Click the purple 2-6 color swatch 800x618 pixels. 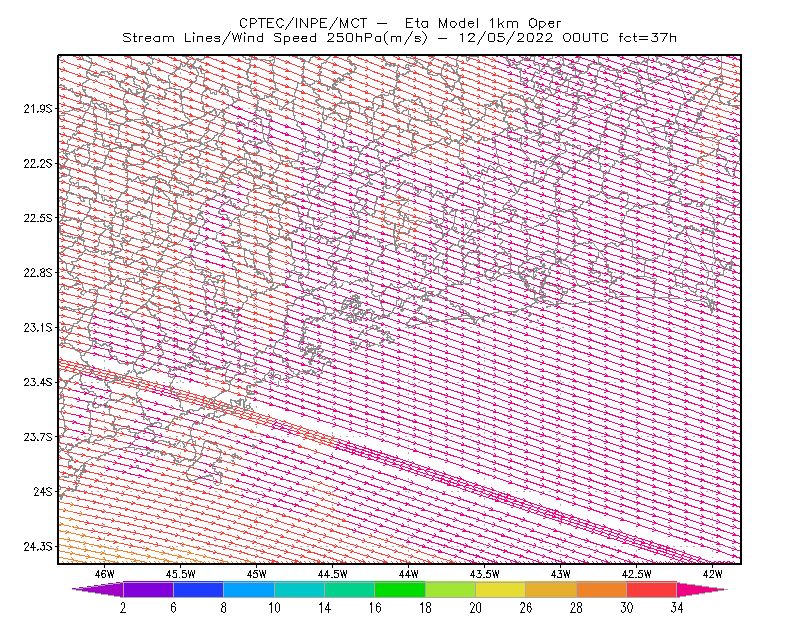tap(148, 589)
